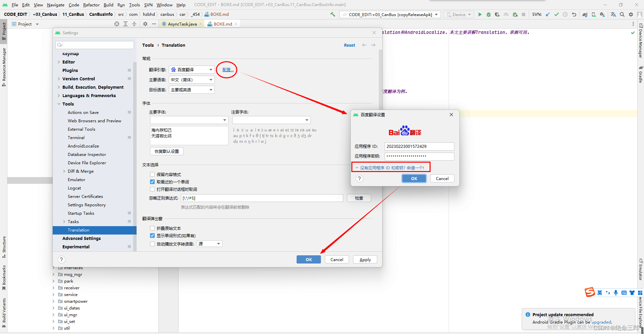Open the Device Manager toolbar icon
The height and width of the screenshot is (334, 644).
click(594, 14)
